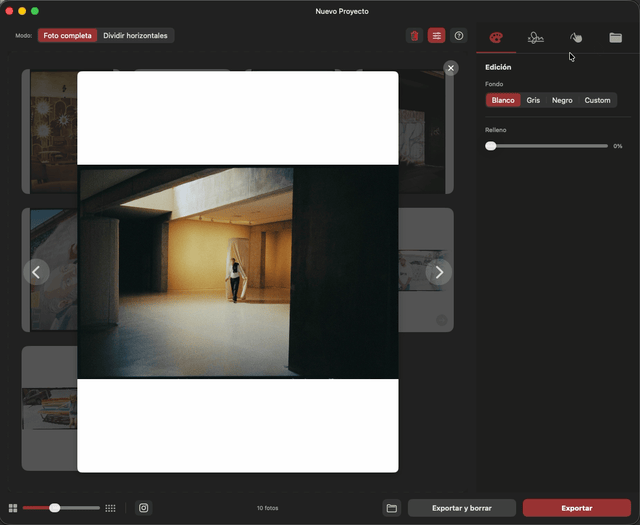640x525 pixels.
Task: Select the small grid view icon
Action: 110,508
